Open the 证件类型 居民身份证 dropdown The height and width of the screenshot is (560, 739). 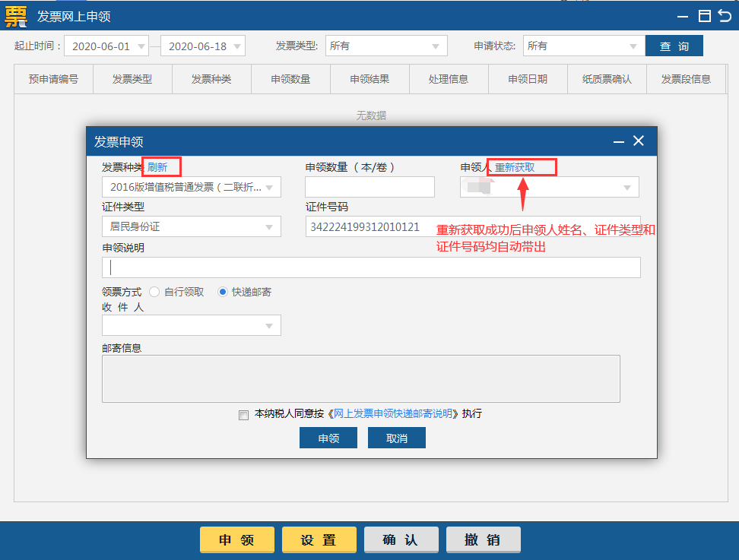coord(192,226)
